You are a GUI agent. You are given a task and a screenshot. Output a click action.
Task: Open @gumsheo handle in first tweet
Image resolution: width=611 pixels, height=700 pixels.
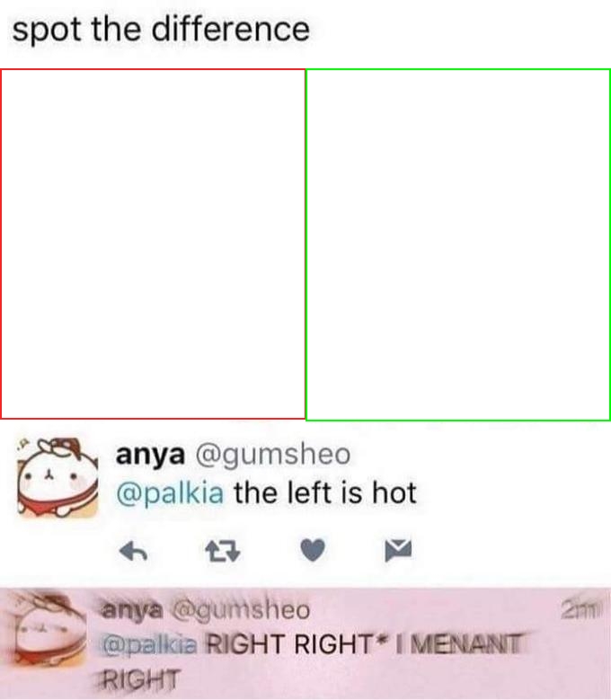[273, 456]
